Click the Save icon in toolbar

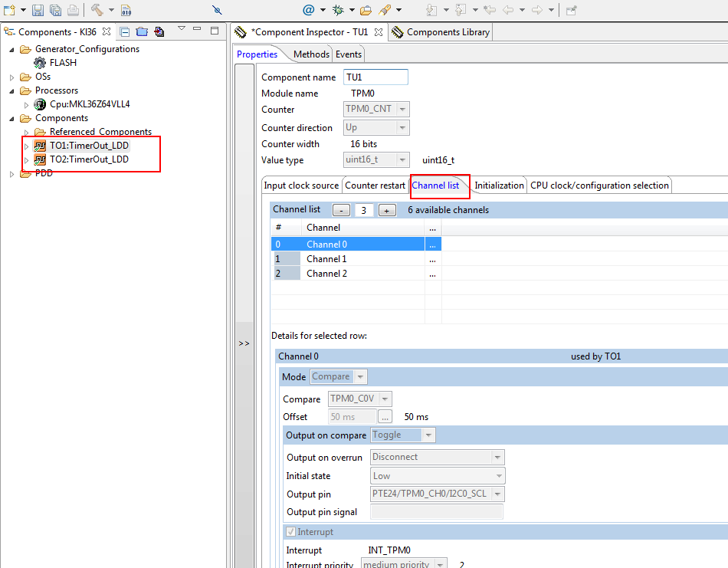pos(38,10)
